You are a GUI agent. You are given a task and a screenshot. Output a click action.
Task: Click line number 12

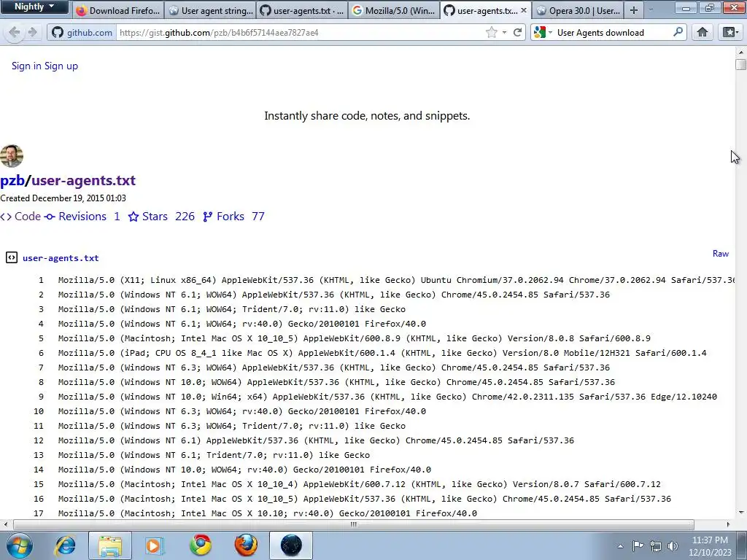38,440
